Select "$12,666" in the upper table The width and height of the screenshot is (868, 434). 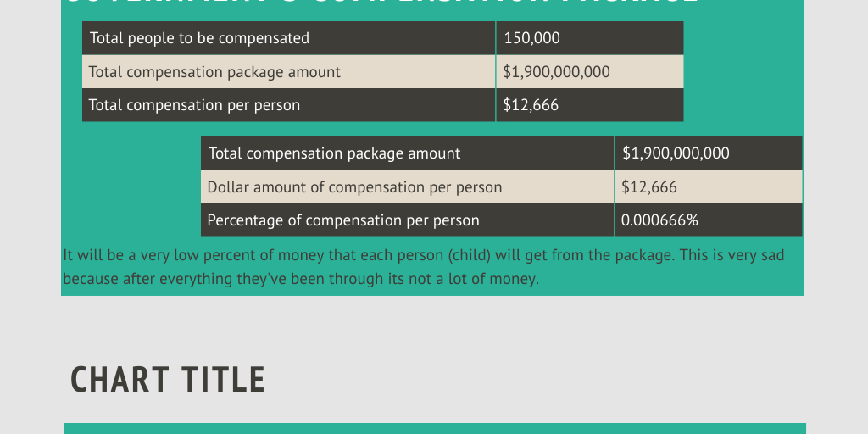531,105
